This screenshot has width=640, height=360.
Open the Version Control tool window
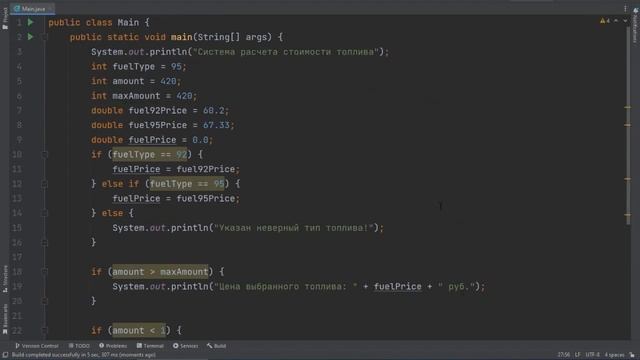pyautogui.click(x=37, y=346)
